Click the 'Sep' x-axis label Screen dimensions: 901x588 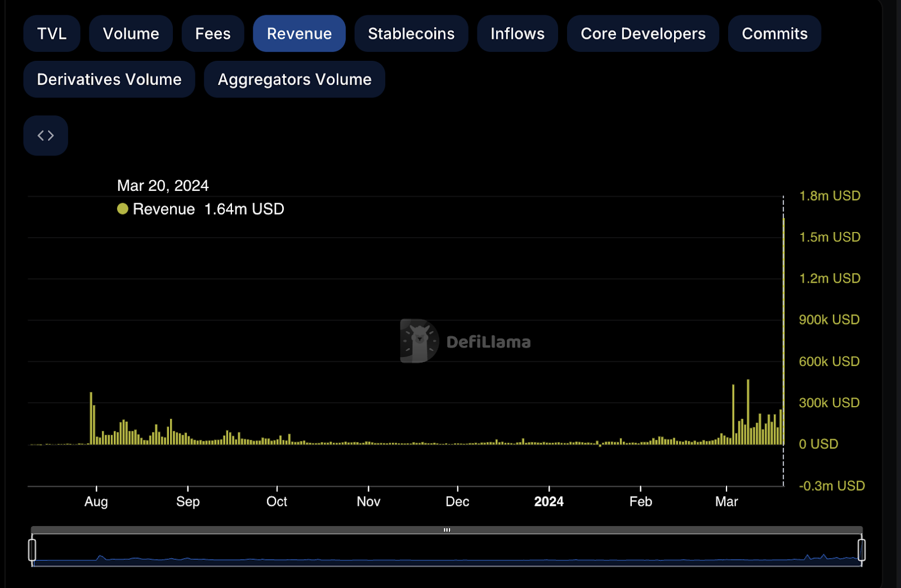coord(188,501)
